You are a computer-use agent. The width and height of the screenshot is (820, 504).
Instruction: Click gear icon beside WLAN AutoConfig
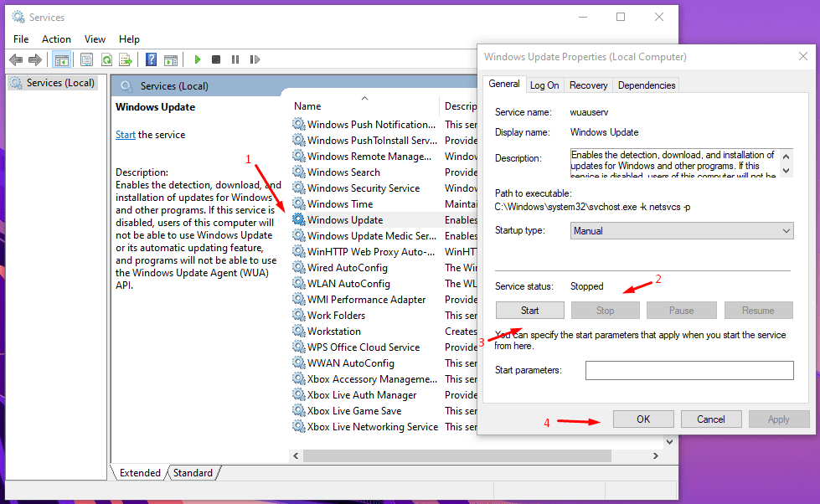click(x=299, y=283)
